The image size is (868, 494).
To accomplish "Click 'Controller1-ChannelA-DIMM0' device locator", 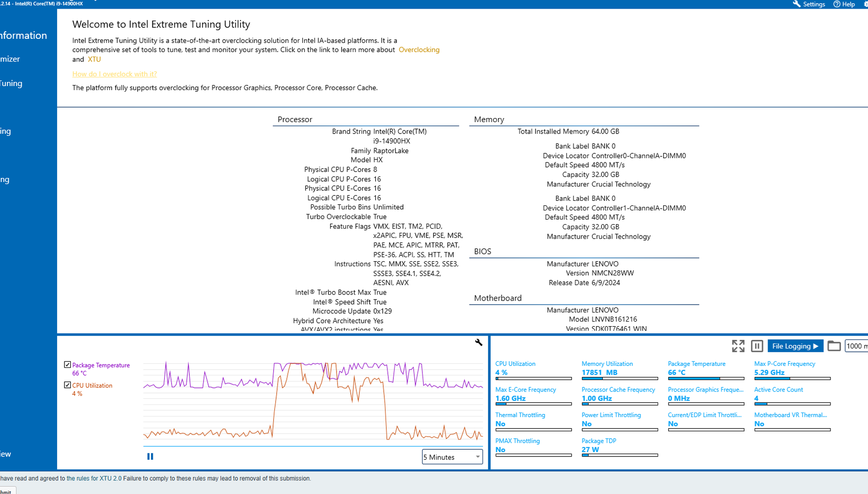I will click(639, 208).
